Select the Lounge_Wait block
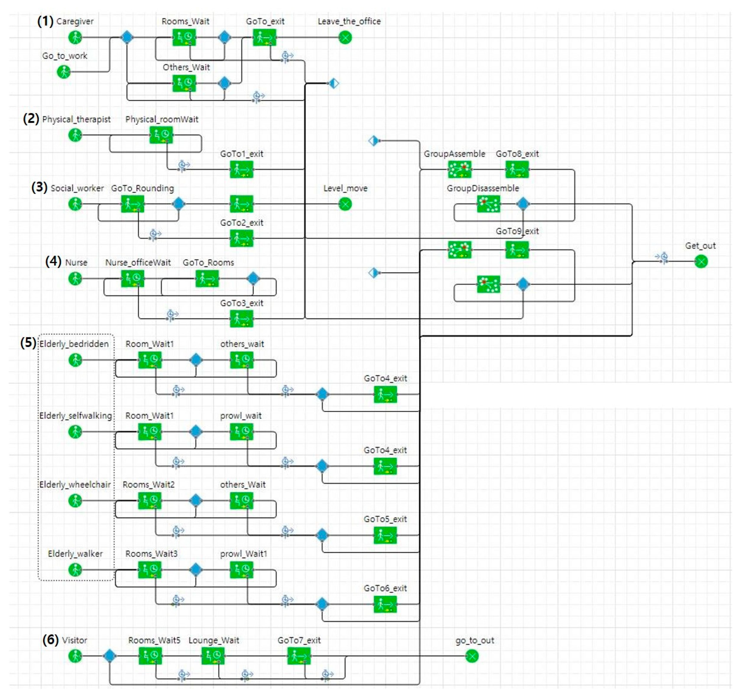This screenshot has width=741, height=700. pos(213,656)
